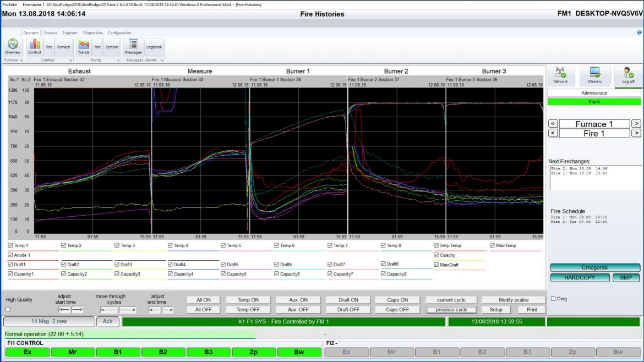Expand the Furnace ribbon group options

click(22, 59)
